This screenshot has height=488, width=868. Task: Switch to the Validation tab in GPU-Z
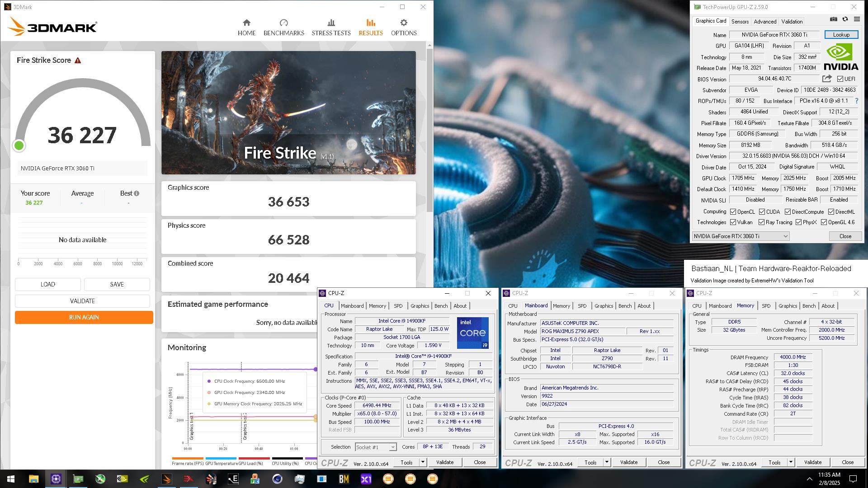[792, 22]
